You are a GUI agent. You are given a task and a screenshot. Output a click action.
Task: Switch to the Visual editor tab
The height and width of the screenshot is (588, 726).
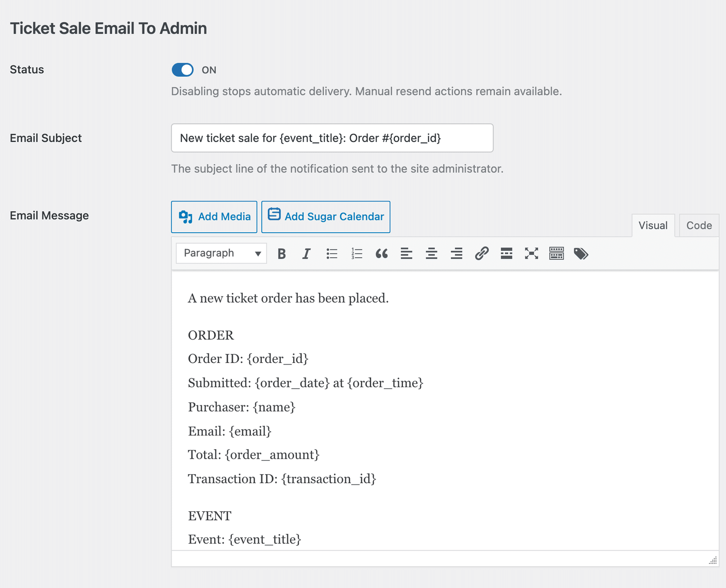(653, 225)
